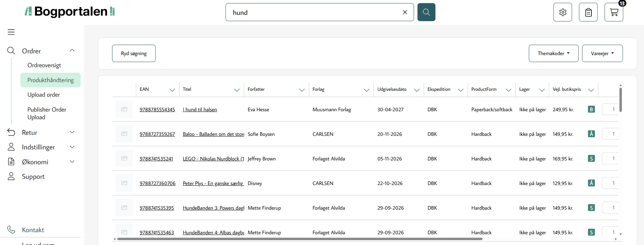Image resolution: width=644 pixels, height=245 pixels.
Task: Open Publisher Order Upload page
Action: click(x=47, y=113)
